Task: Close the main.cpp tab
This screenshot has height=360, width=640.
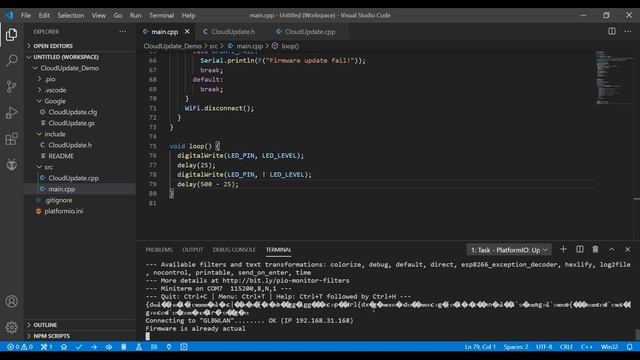Action: tap(187, 31)
